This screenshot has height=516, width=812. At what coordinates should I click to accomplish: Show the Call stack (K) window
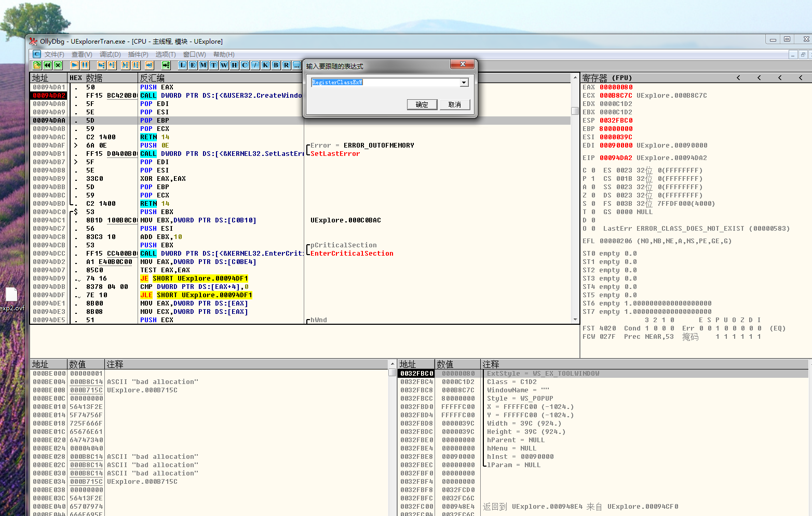point(265,65)
